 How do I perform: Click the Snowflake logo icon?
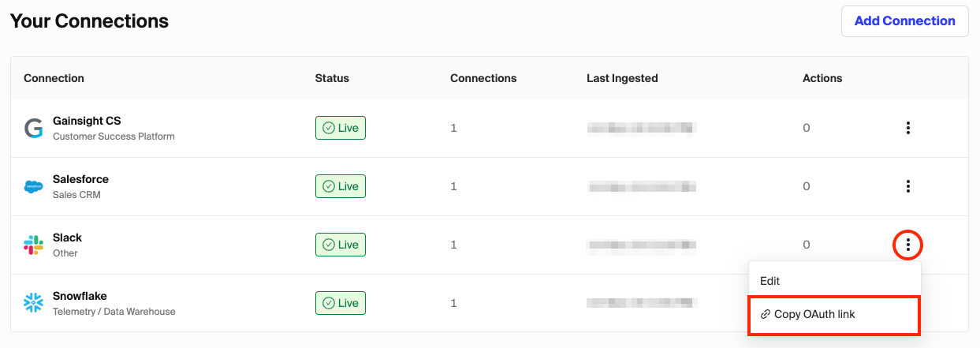[x=33, y=303]
